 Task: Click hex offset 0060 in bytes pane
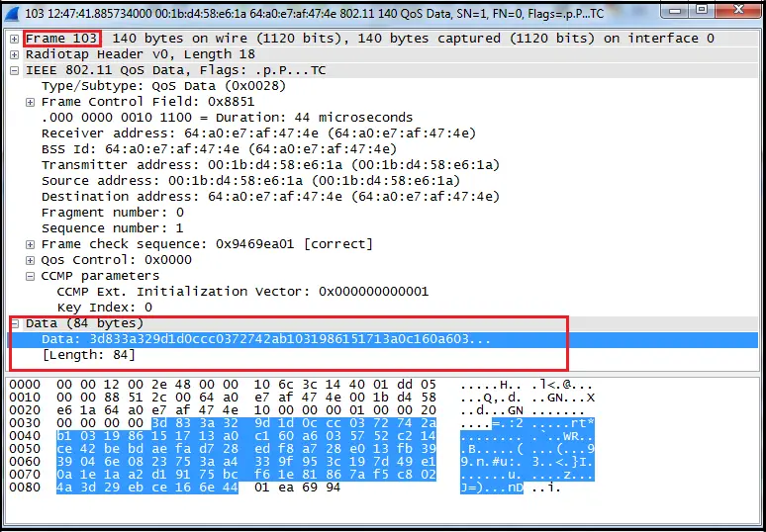pyautogui.click(x=25, y=462)
